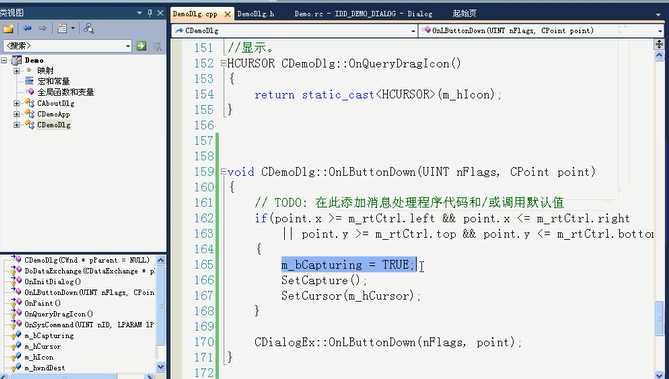Open the 搜索 search box dropdown arrow
The image size is (669, 379).
point(128,46)
